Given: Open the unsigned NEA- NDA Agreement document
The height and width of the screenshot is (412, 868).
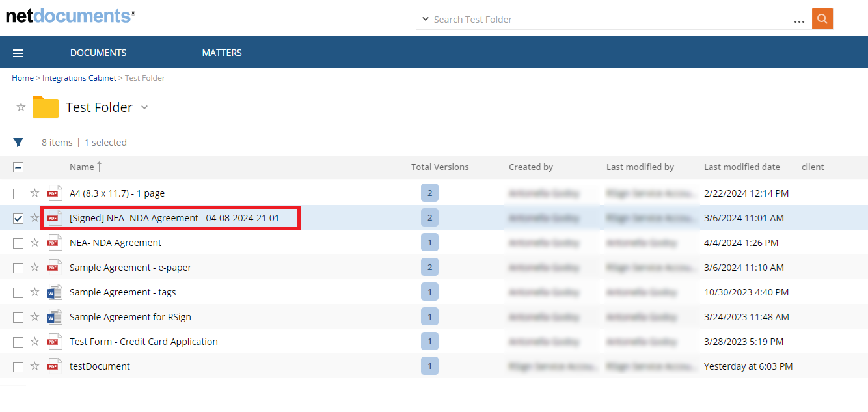Looking at the screenshot, I should coord(116,243).
